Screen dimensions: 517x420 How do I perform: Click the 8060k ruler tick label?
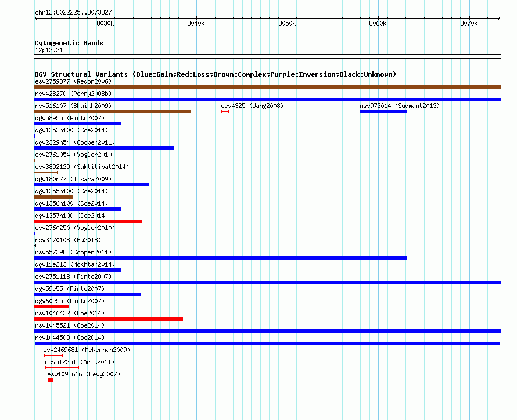(378, 23)
